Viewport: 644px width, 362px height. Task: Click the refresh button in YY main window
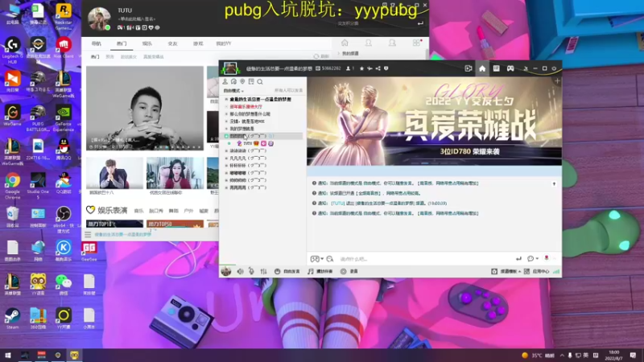tap(321, 56)
